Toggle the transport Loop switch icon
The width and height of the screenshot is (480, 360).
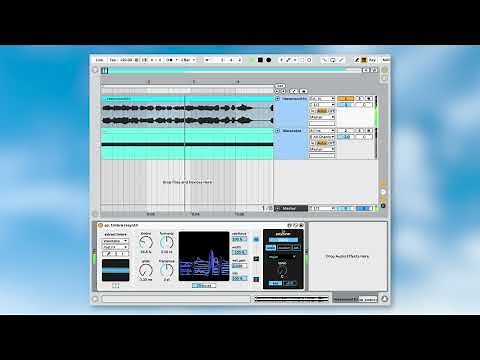[333, 60]
